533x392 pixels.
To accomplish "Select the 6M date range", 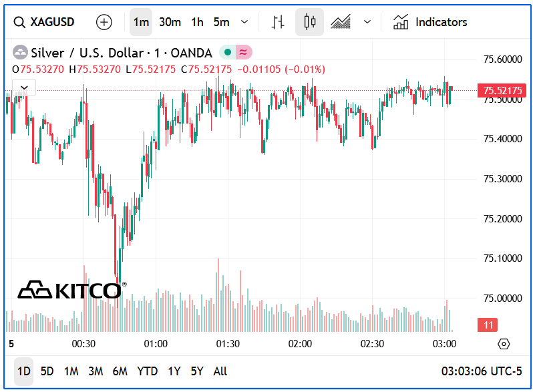I will [x=120, y=371].
